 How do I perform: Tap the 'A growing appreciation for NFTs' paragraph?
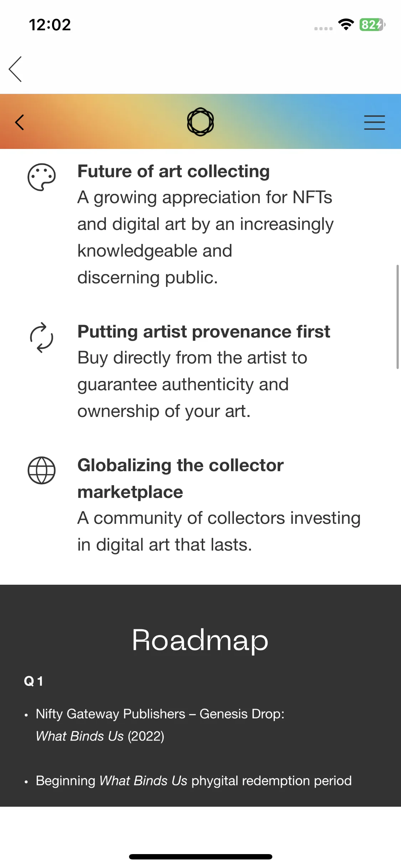[x=206, y=237]
